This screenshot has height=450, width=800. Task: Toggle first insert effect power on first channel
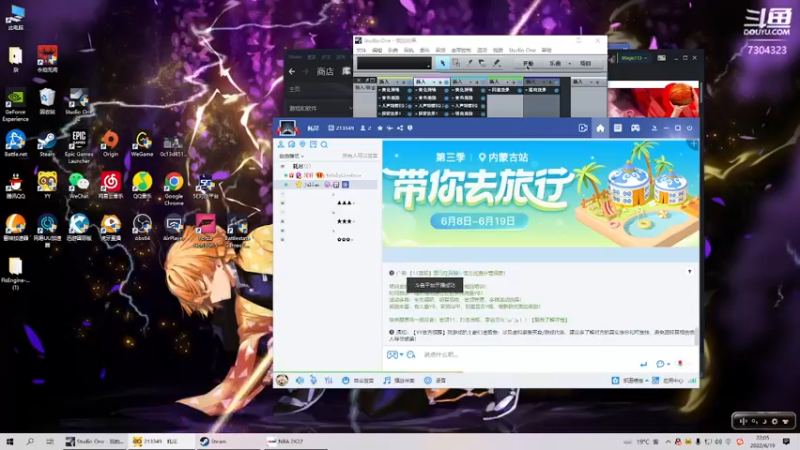(409, 90)
